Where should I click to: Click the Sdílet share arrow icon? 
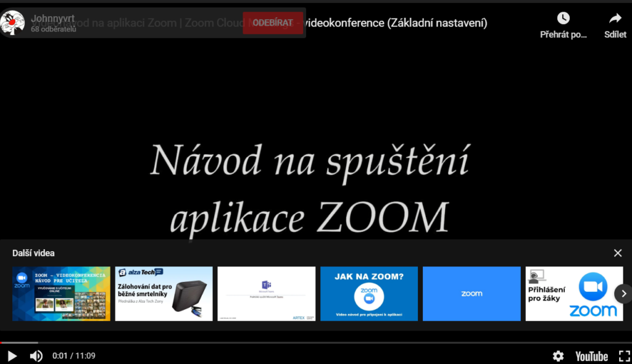tap(615, 18)
